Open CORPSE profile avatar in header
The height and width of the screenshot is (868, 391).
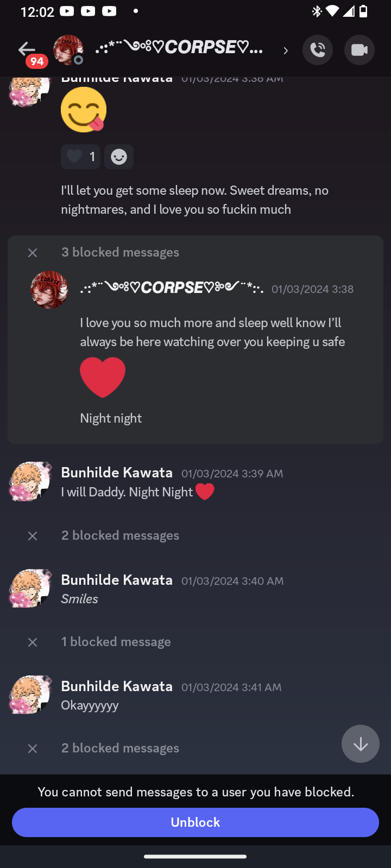[68, 50]
